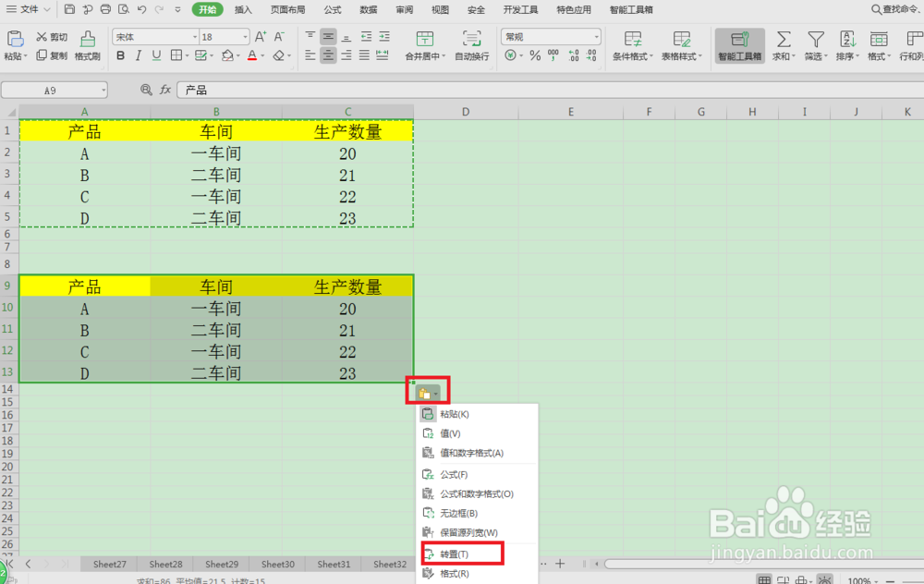Click the eraser clear icon

[x=278, y=55]
